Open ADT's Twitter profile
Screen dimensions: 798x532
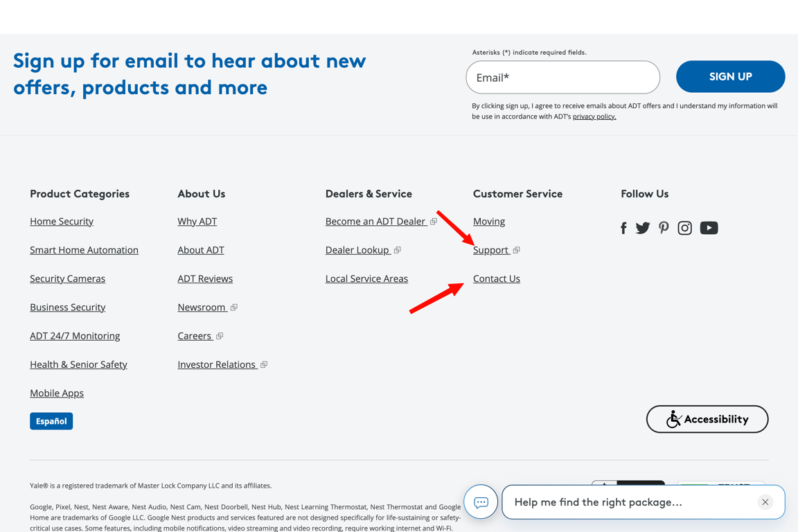pyautogui.click(x=642, y=227)
